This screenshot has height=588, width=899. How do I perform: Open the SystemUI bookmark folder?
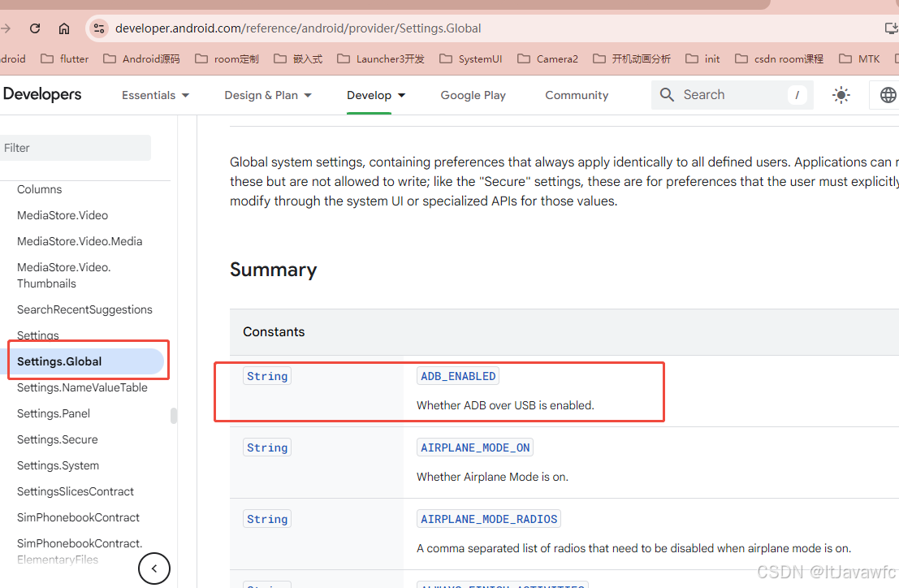click(x=470, y=59)
